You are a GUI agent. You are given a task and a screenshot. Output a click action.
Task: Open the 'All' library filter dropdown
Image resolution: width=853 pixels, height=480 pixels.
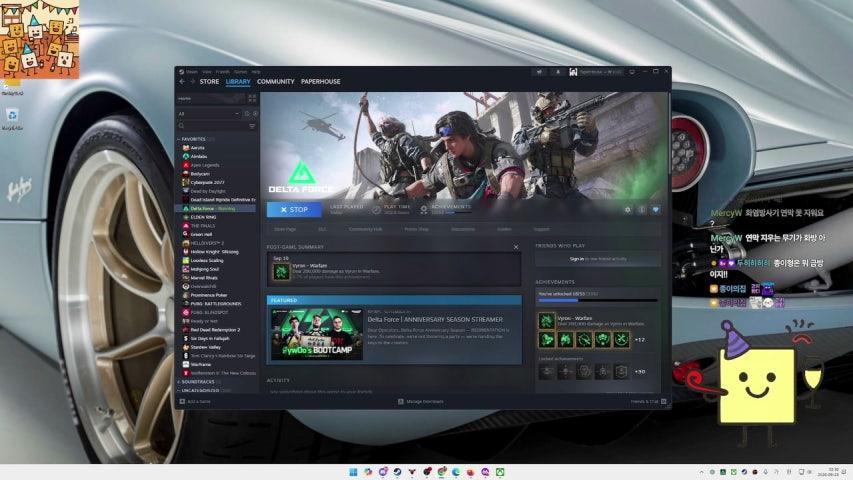coord(209,114)
